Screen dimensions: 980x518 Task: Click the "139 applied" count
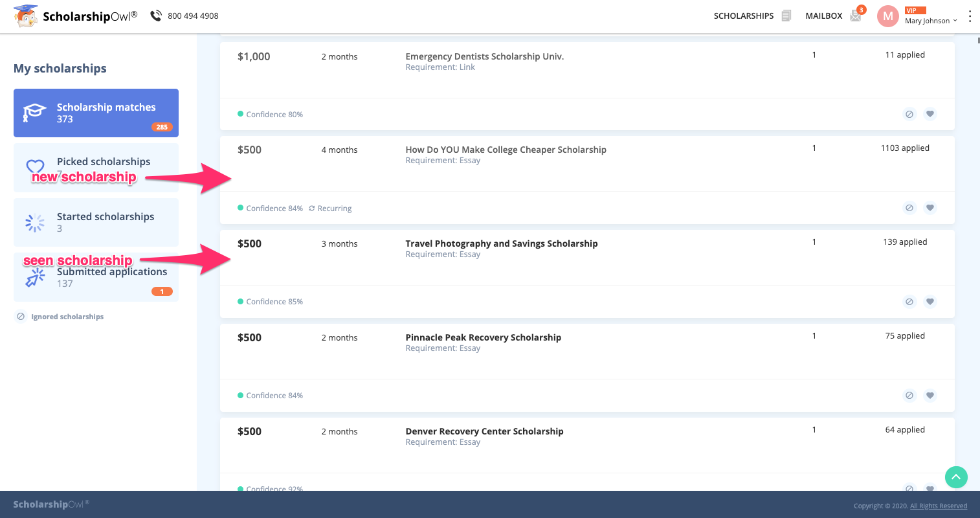coord(905,242)
